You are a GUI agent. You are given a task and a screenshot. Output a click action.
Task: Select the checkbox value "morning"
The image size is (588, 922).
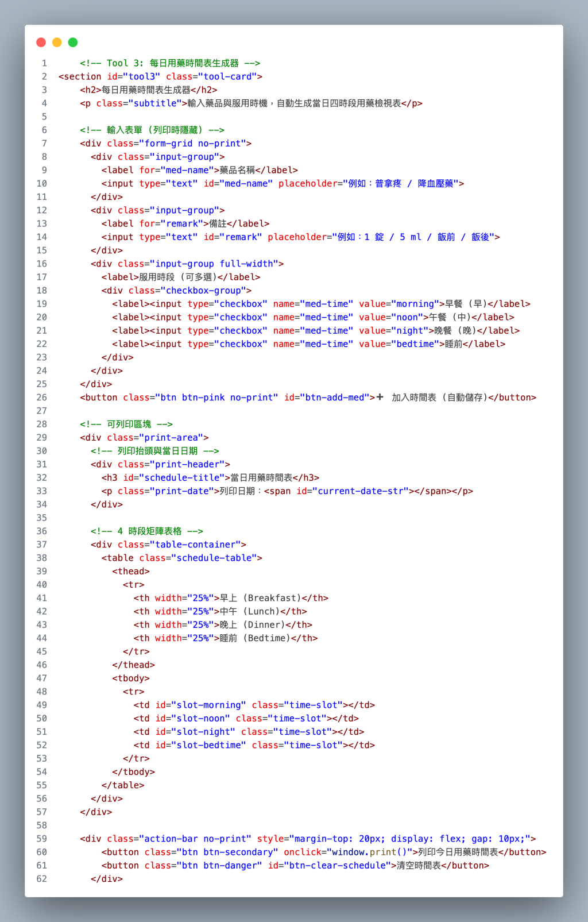(x=416, y=304)
